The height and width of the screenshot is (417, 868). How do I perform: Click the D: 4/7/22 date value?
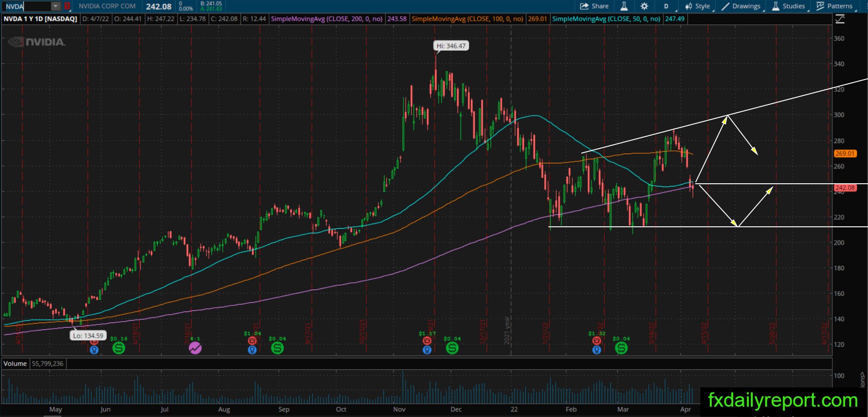(x=96, y=19)
